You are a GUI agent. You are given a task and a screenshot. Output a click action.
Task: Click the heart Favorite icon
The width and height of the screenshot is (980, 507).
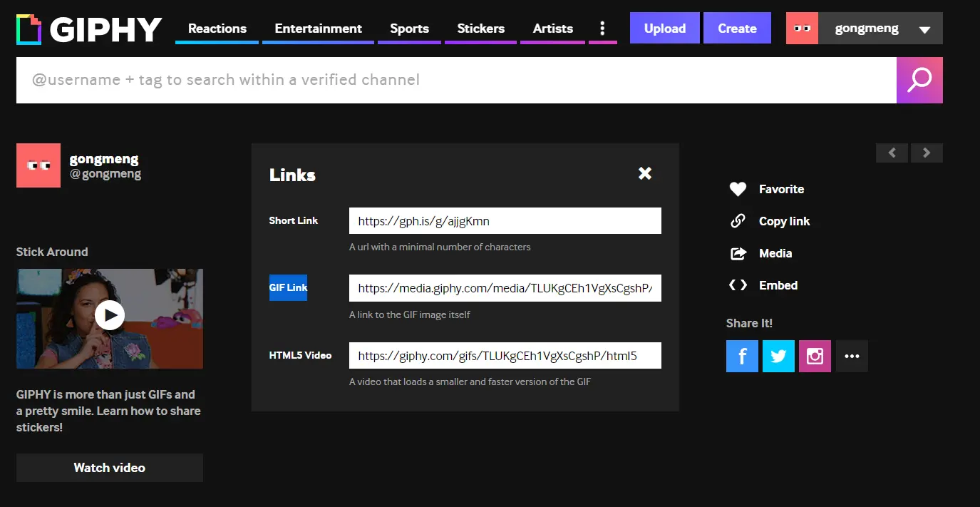pyautogui.click(x=738, y=189)
